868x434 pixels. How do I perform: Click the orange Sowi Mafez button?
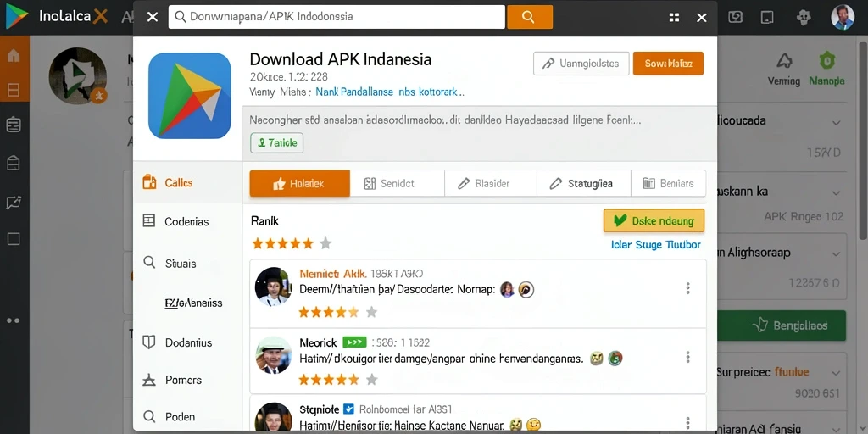668,64
